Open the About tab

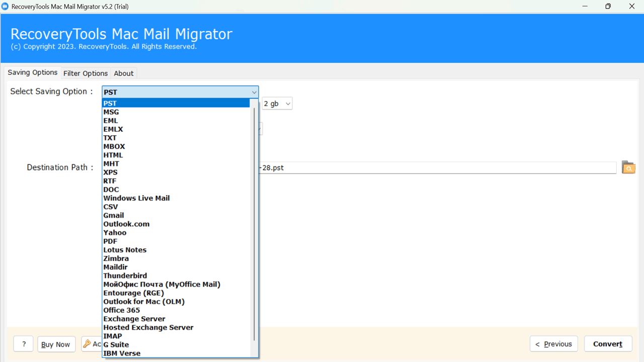[124, 73]
